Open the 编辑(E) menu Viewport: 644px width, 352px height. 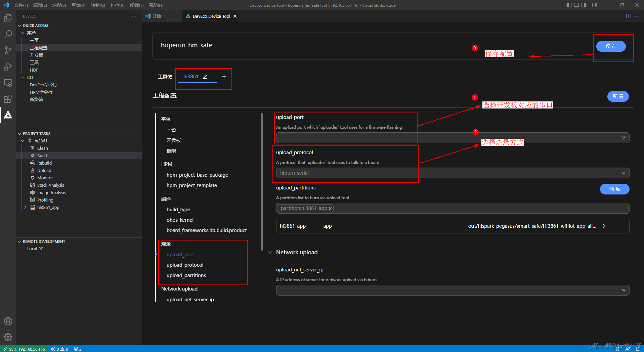[x=40, y=5]
